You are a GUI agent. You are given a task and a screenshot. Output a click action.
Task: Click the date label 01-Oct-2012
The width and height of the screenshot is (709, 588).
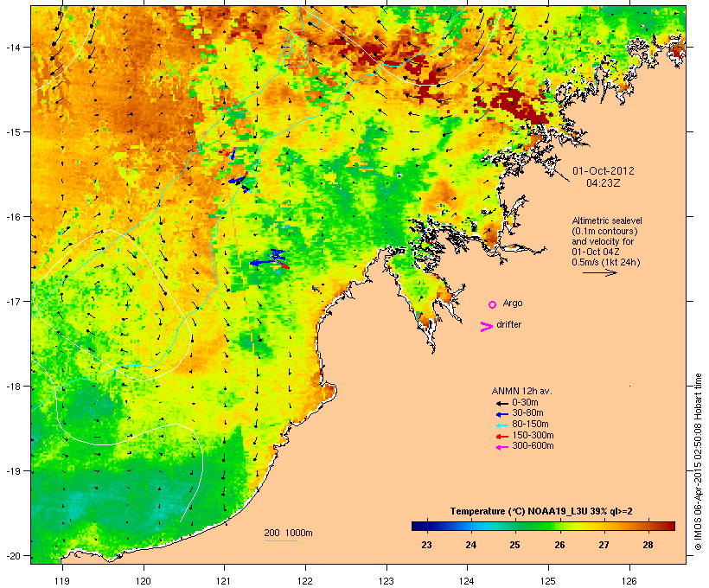pyautogui.click(x=604, y=171)
